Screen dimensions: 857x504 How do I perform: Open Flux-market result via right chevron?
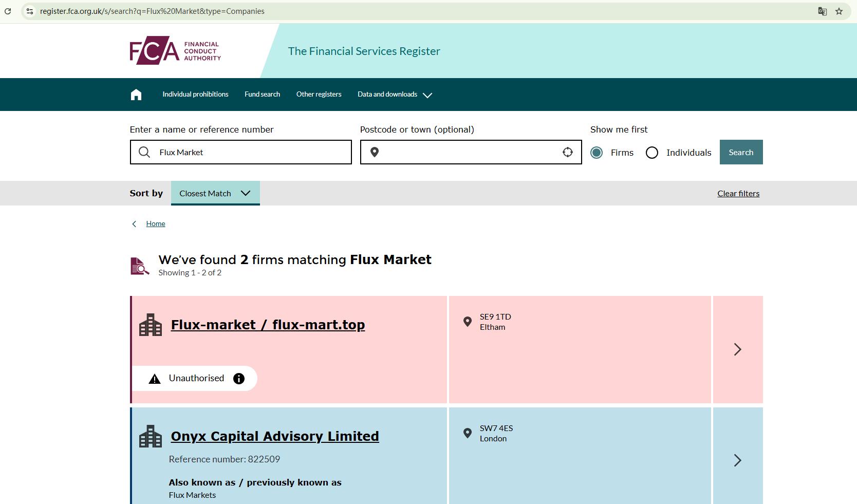point(738,349)
